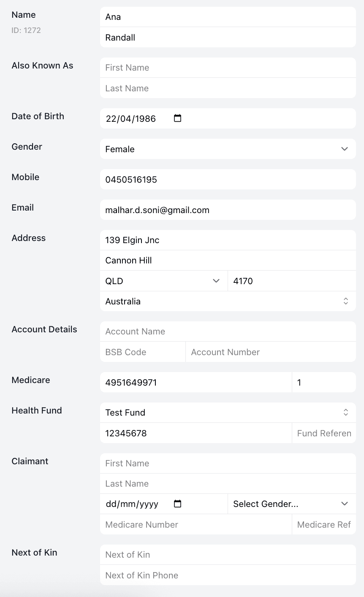This screenshot has height=597, width=364.
Task: Click the Fund Reference field
Action: pos(324,433)
